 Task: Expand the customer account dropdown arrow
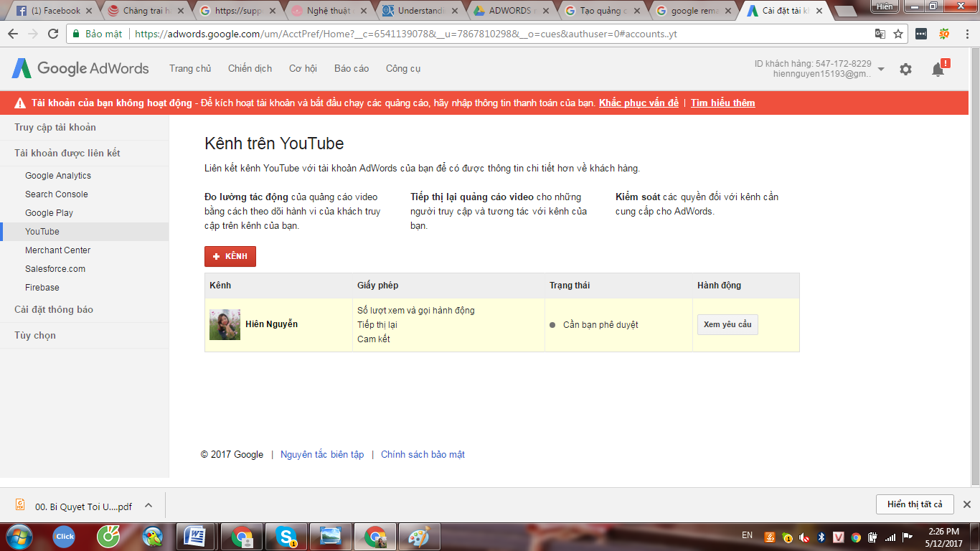click(881, 69)
